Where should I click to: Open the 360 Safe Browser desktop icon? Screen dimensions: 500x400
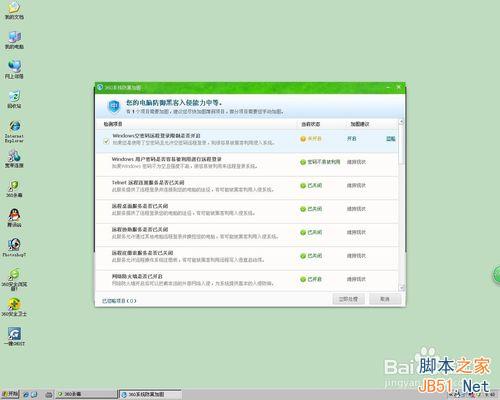click(x=14, y=279)
